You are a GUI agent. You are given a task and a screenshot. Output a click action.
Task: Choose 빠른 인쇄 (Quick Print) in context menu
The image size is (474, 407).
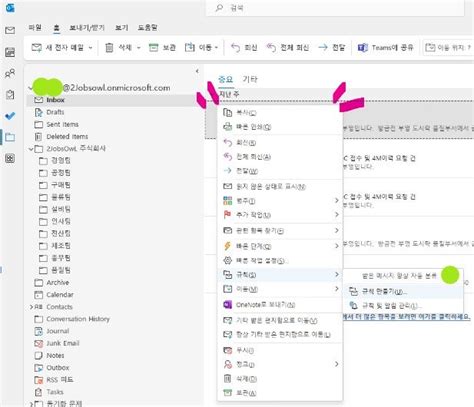tap(280, 127)
